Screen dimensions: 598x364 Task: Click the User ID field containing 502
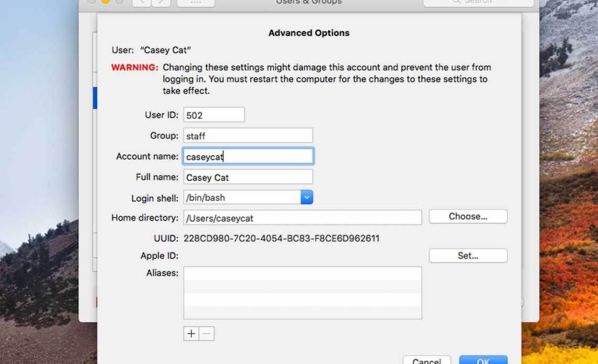coord(214,115)
